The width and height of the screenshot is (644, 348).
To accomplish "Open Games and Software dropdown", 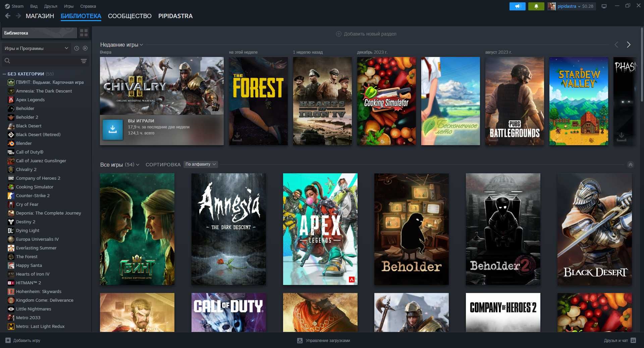I will (x=36, y=48).
